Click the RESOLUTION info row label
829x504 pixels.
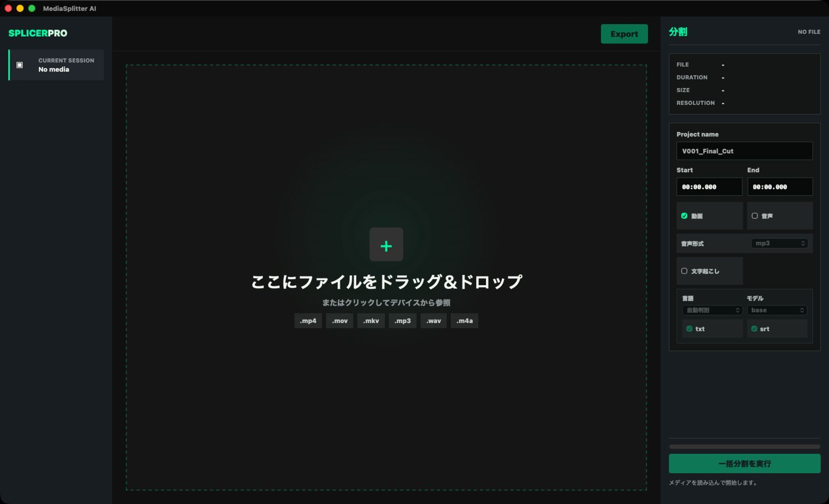coord(696,103)
